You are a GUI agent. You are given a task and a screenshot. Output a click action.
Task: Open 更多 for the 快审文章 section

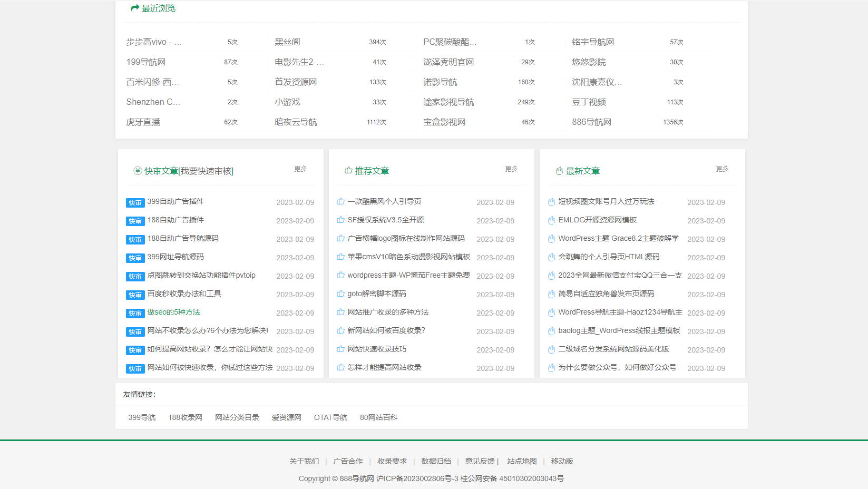(x=300, y=169)
